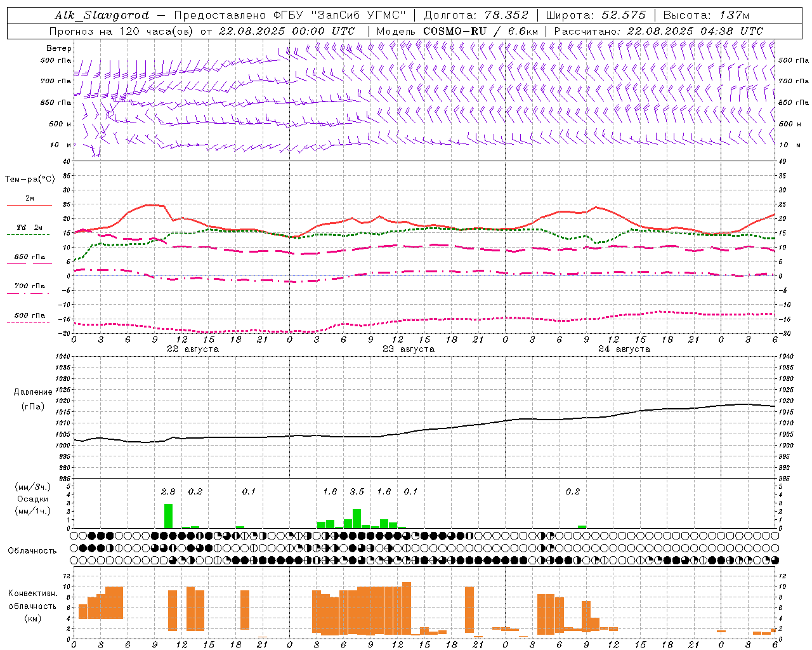The image size is (812, 650).
Task: Click the Облачность cloudiness row label
Action: click(x=32, y=551)
